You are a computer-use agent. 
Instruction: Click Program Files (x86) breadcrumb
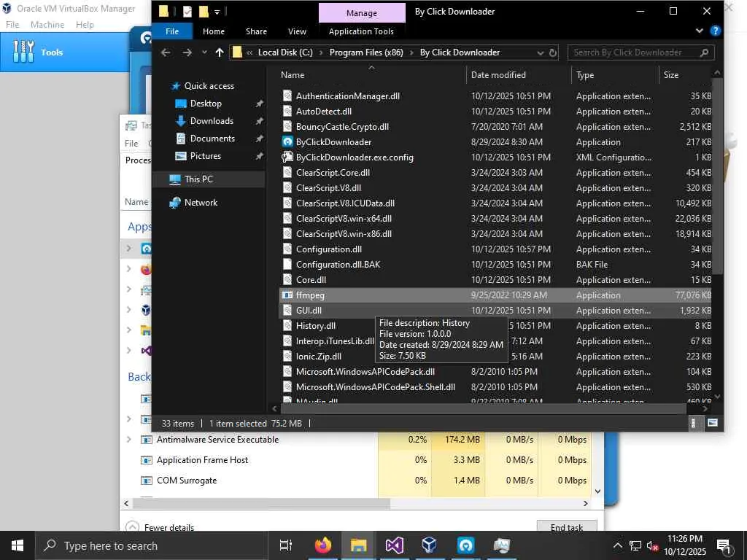(366, 52)
